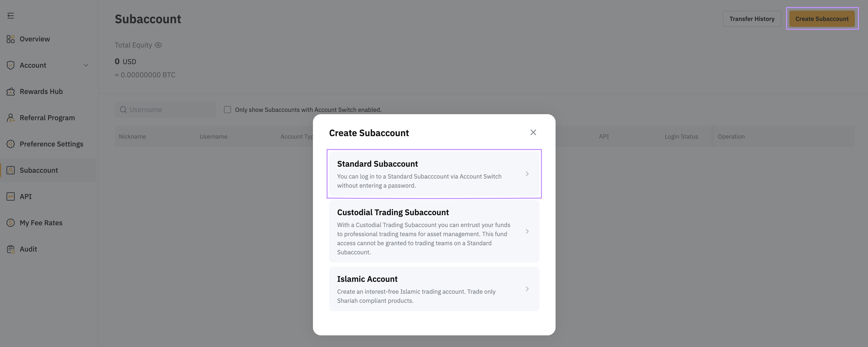Click the Login Status column header
Screen dimensions: 868x347
tap(681, 137)
